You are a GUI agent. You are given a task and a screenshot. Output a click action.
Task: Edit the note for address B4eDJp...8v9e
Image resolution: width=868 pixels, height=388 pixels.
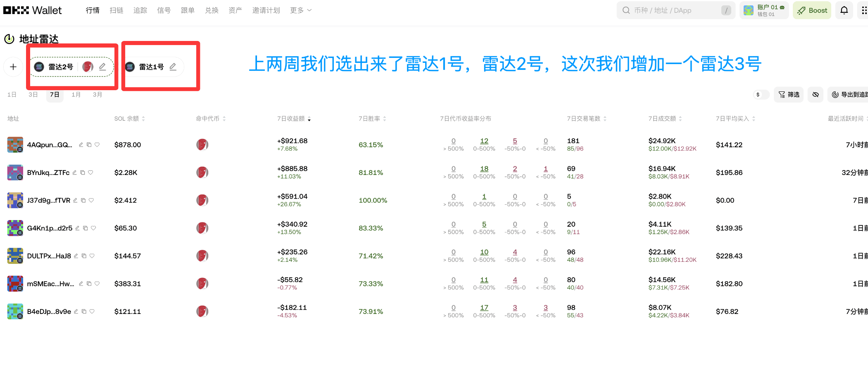click(x=76, y=311)
